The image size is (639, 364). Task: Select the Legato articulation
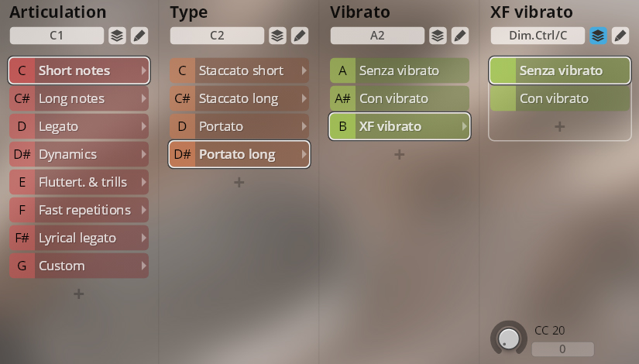78,126
